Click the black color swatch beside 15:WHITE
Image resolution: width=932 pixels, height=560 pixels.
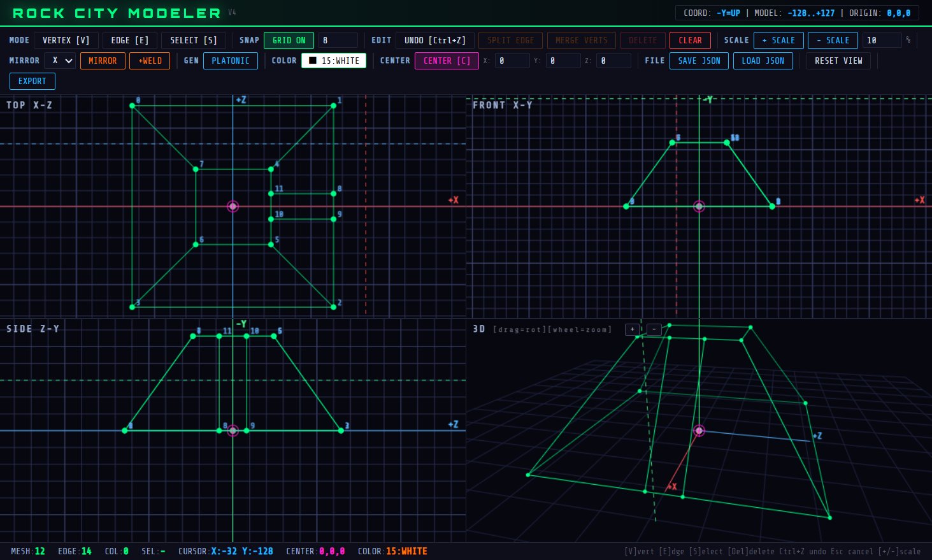pos(313,61)
